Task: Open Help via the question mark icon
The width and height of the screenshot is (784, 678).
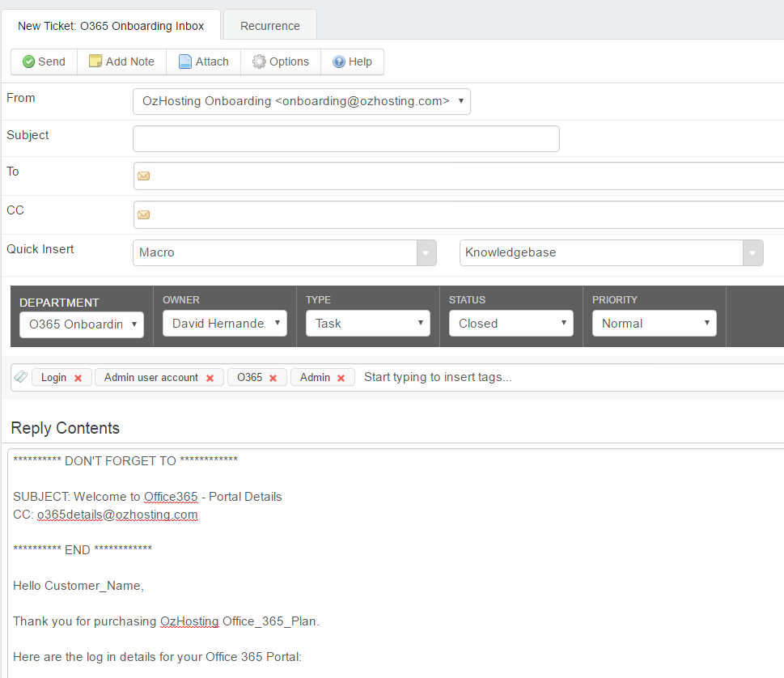Action: coord(352,61)
